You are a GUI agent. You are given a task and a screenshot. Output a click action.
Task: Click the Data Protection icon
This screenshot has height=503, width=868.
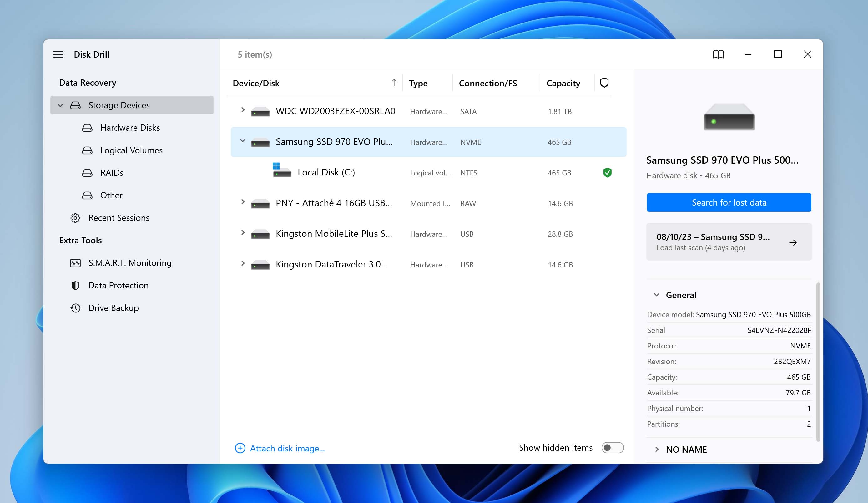click(74, 285)
